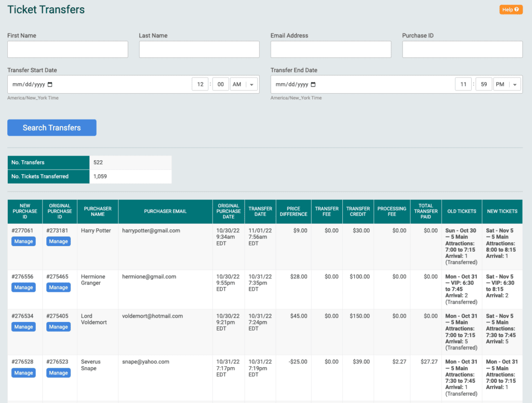
Task: Manage original purchase #273181
Action: 58,241
